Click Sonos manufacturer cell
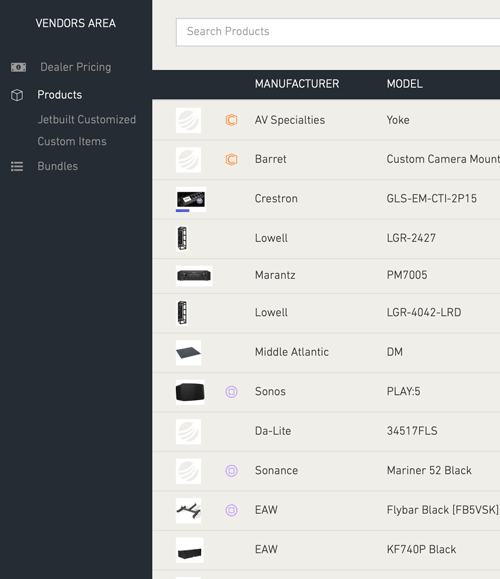Image resolution: width=500 pixels, height=579 pixels. point(270,391)
